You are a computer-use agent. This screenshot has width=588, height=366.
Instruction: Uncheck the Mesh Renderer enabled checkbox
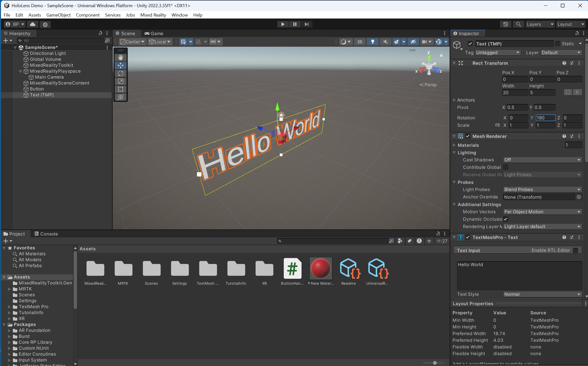coord(468,136)
